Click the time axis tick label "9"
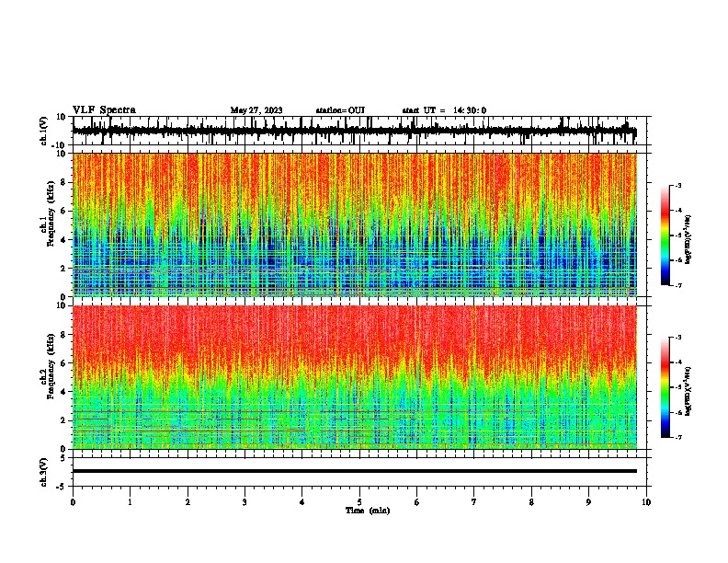The image size is (728, 563). pyautogui.click(x=588, y=502)
